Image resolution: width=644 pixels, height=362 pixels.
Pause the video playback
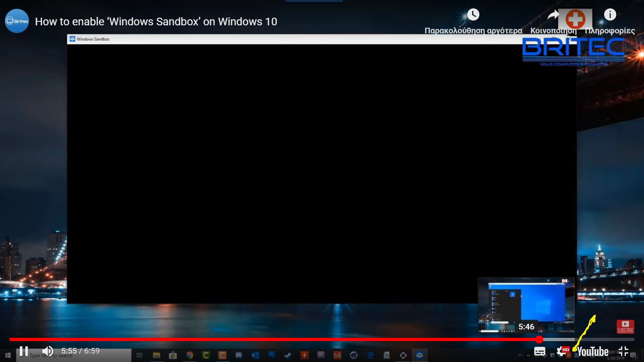click(x=24, y=351)
